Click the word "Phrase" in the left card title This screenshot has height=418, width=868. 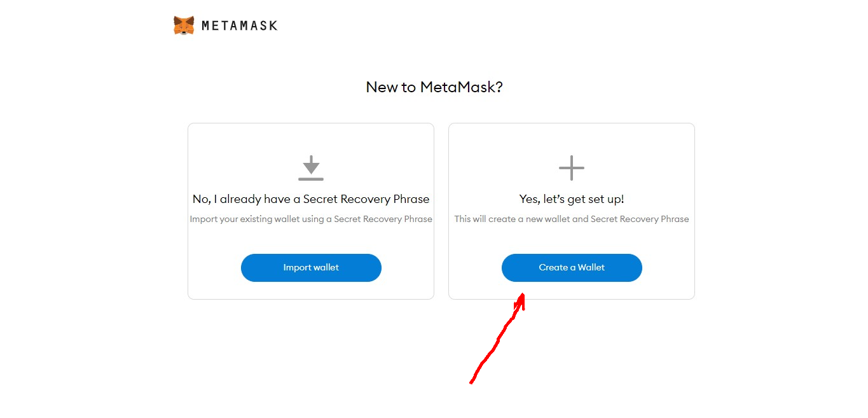(x=411, y=199)
